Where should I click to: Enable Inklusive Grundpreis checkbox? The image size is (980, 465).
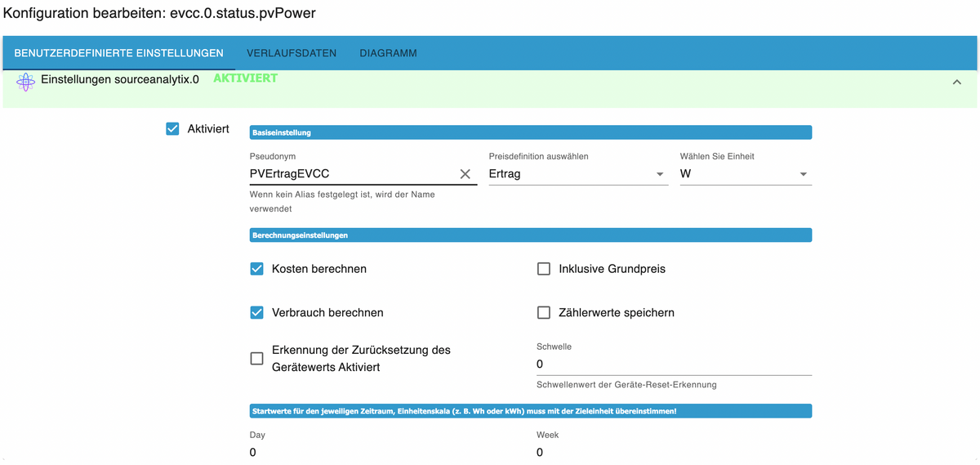tap(544, 269)
